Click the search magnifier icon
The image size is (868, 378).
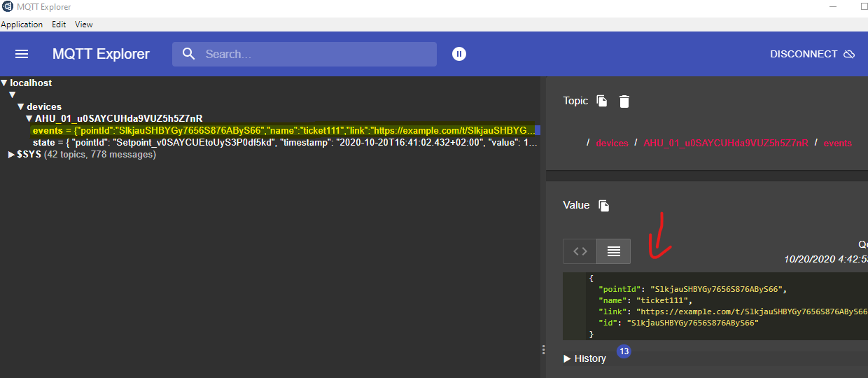click(x=188, y=54)
